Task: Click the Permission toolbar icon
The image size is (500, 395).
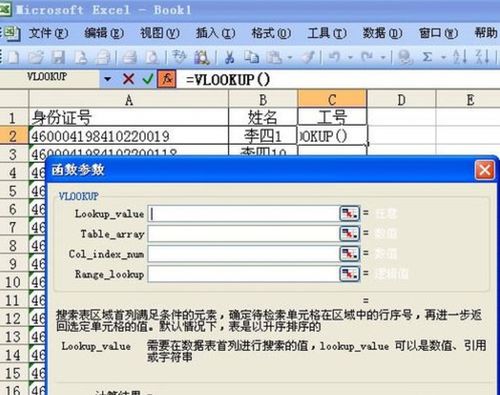Action: coord(81,57)
